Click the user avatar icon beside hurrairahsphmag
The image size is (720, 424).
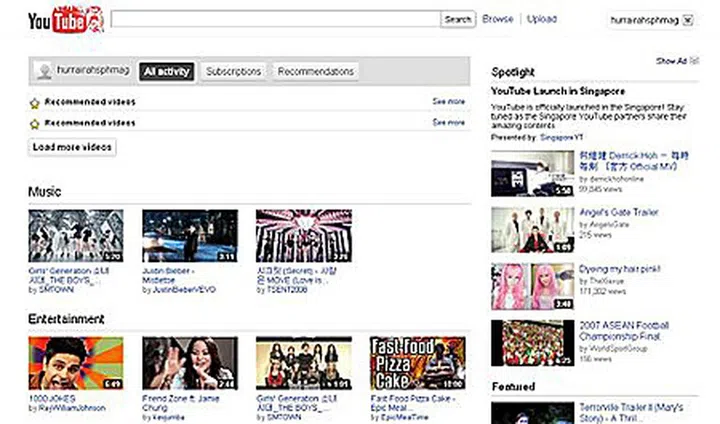[x=44, y=72]
